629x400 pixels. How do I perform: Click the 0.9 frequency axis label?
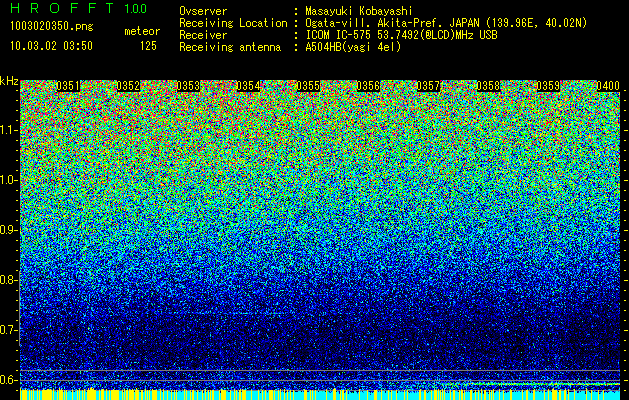8,230
